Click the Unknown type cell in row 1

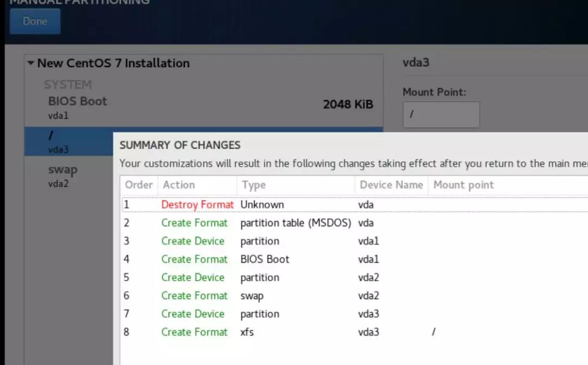pos(262,204)
